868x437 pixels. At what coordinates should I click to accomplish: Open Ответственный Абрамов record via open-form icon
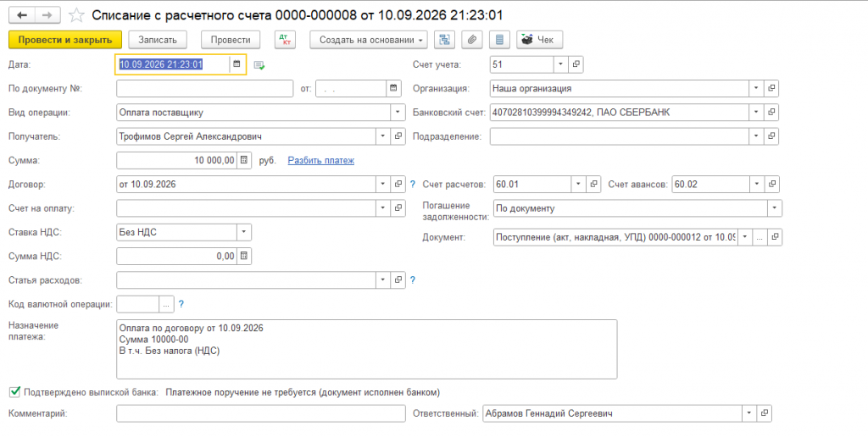click(x=765, y=413)
